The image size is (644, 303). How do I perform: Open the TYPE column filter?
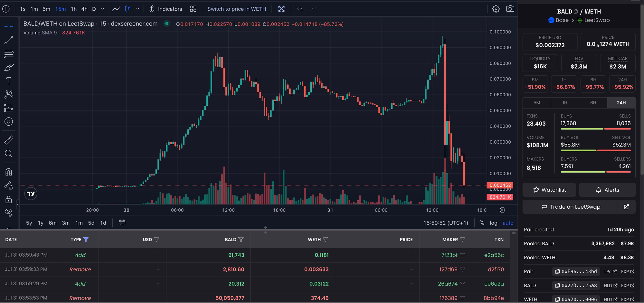pos(86,240)
